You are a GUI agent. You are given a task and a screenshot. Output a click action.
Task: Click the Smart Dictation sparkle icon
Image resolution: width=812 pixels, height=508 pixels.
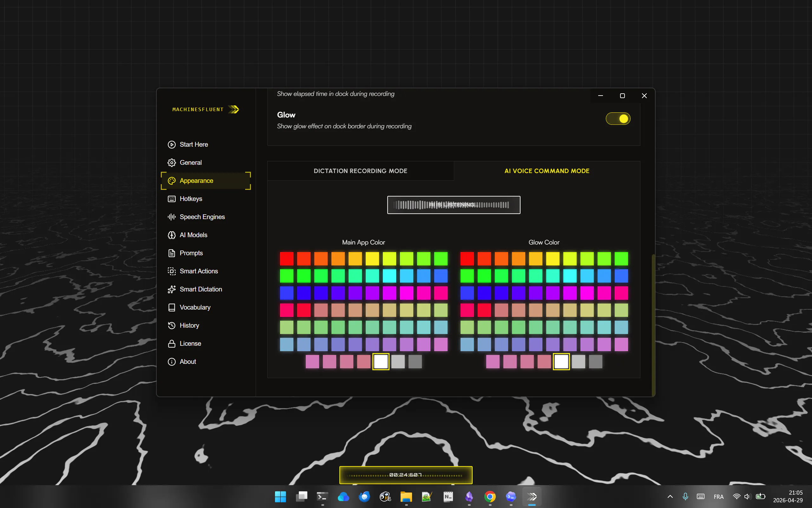pyautogui.click(x=172, y=289)
